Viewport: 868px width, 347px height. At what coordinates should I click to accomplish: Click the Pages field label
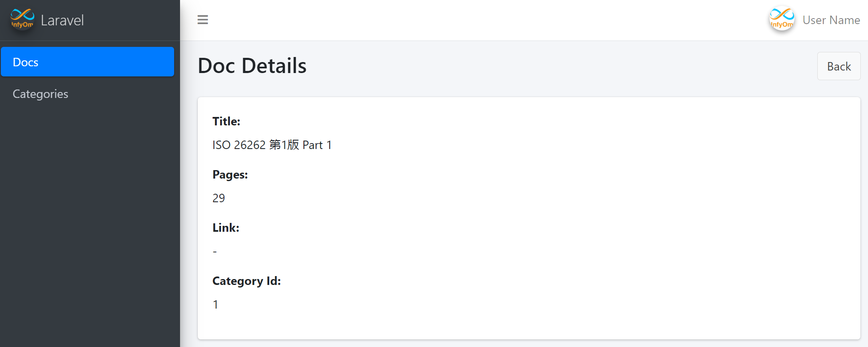(230, 175)
